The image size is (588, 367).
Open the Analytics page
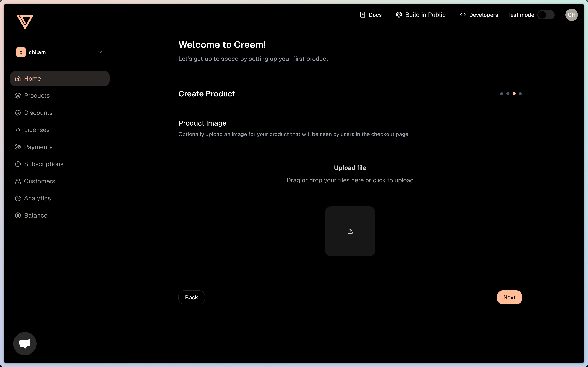[x=60, y=198]
